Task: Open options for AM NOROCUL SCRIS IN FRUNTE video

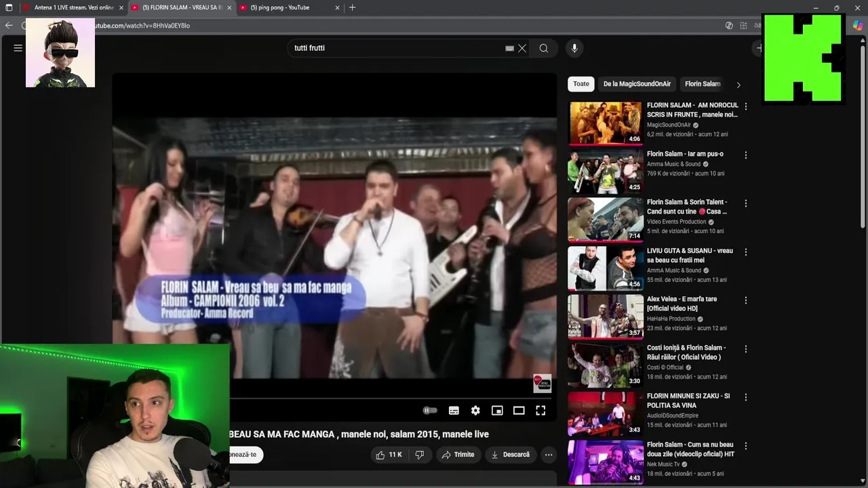Action: (745, 106)
